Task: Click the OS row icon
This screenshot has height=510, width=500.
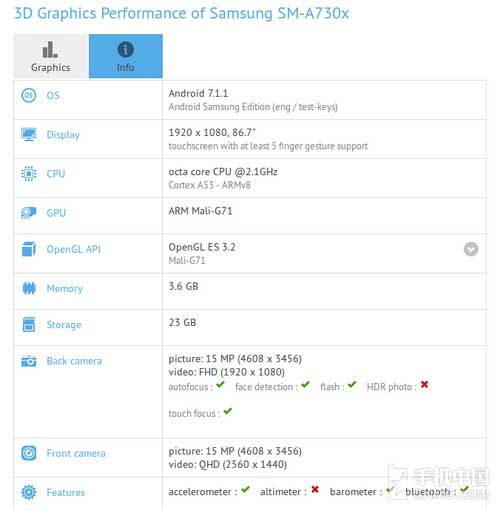Action: coord(29,95)
